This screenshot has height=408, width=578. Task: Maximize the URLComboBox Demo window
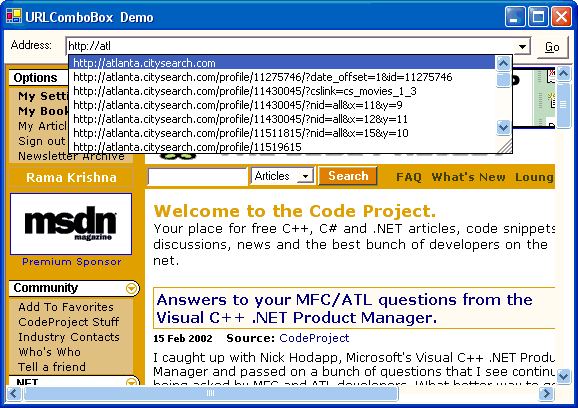[538, 17]
